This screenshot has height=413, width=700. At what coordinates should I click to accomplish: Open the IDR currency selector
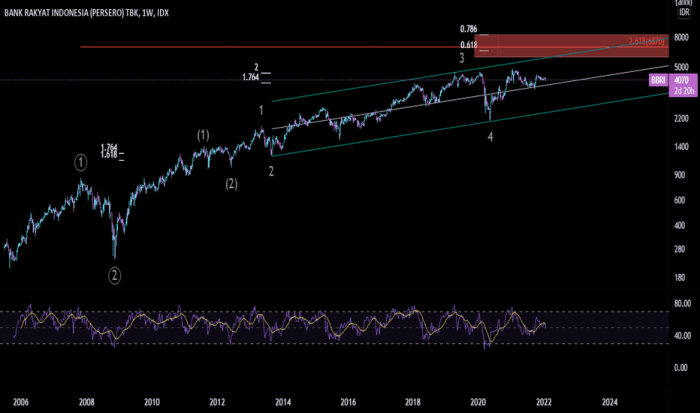pos(684,12)
